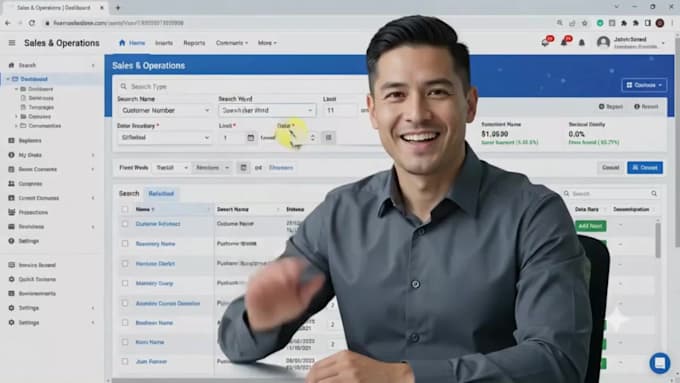The height and width of the screenshot is (383, 680).
Task: Click into the Search Type input field
Action: [x=243, y=86]
